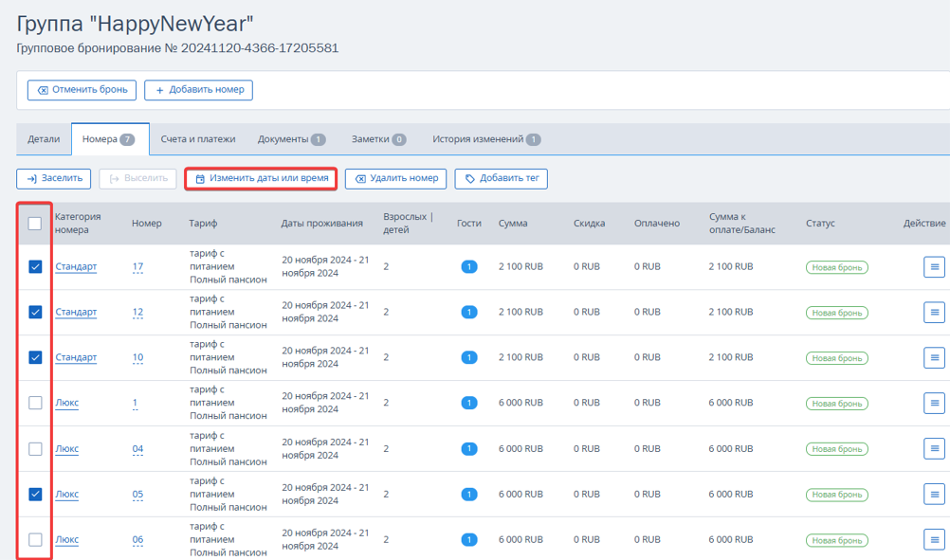Click room number 10 link
Screen dimensions: 950x560
[137, 357]
